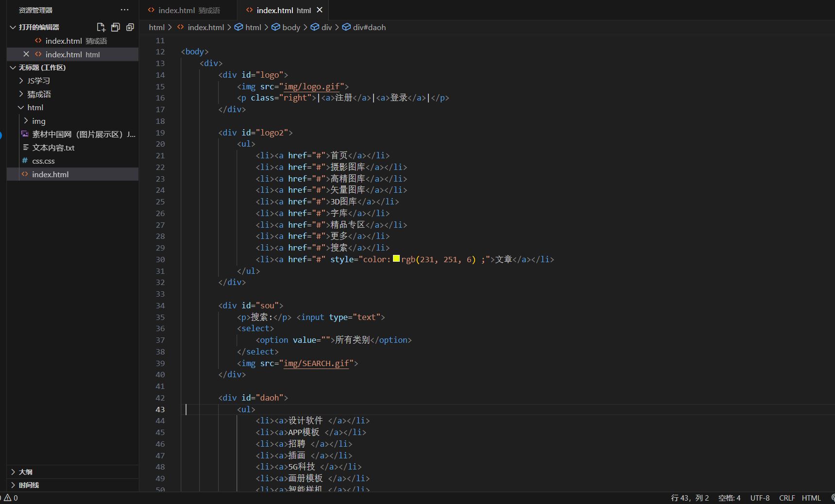The height and width of the screenshot is (504, 835).
Task: Click the <body> tag on line 12
Action: click(x=195, y=51)
